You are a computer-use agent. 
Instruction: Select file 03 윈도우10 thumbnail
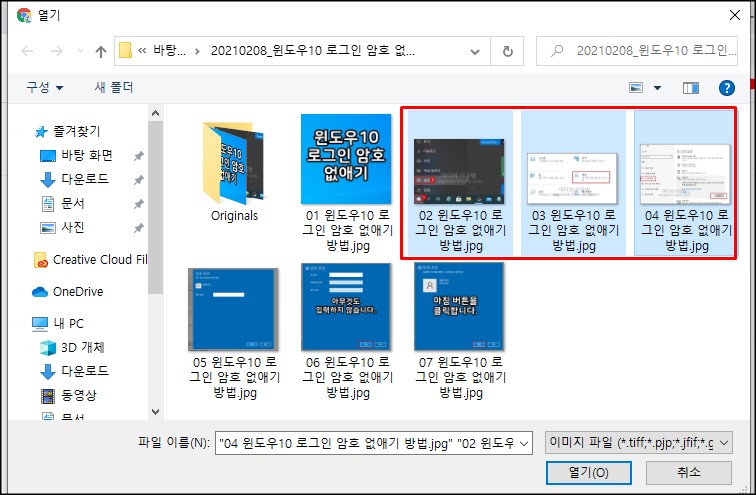[x=572, y=178]
